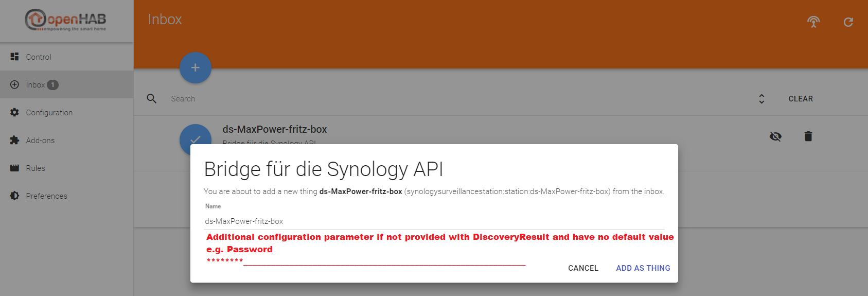This screenshot has width=868, height=296.
Task: Refresh the inbox list
Action: click(848, 22)
